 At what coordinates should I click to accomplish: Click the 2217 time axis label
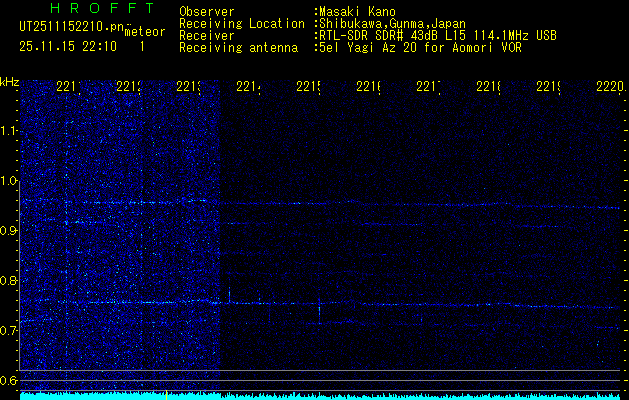[x=428, y=86]
